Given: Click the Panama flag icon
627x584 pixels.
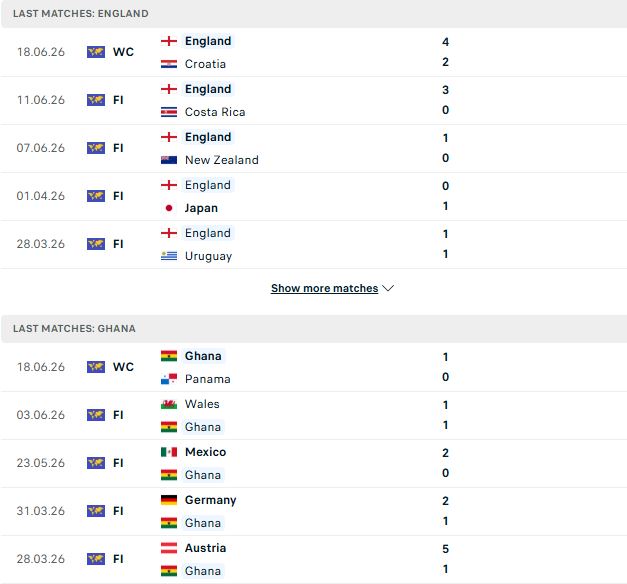Looking at the screenshot, I should pos(169,379).
